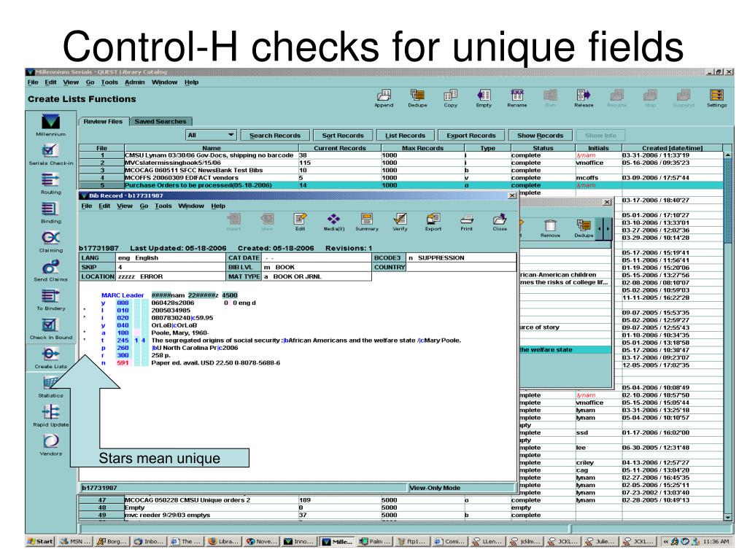The width and height of the screenshot is (747, 560).
Task: Open the Routing sidebar function
Action: 50,184
